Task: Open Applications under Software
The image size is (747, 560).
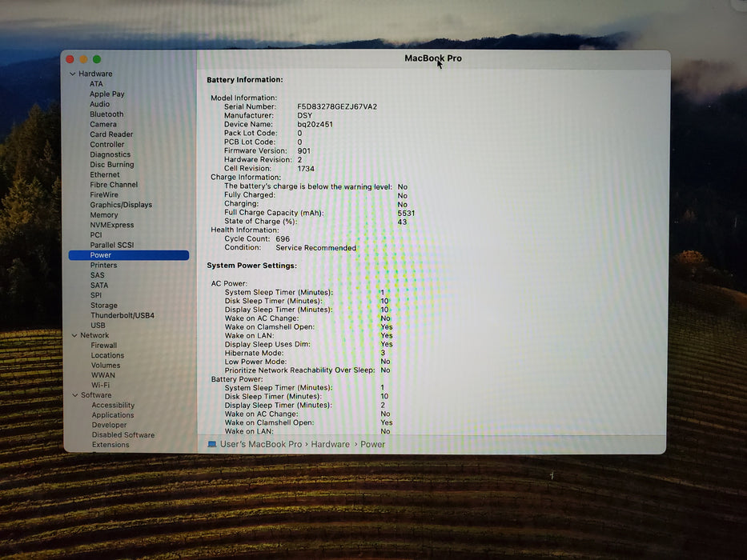Action: click(113, 415)
